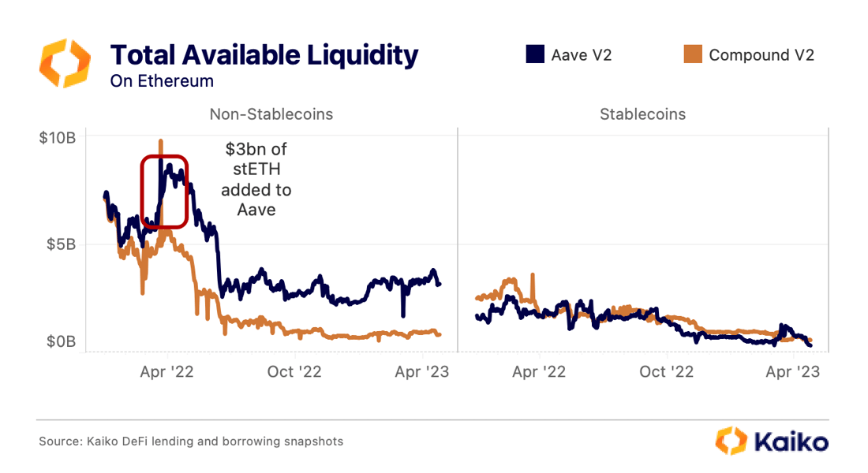
Task: Click the Kaiko DeFi source text
Action: click(191, 441)
